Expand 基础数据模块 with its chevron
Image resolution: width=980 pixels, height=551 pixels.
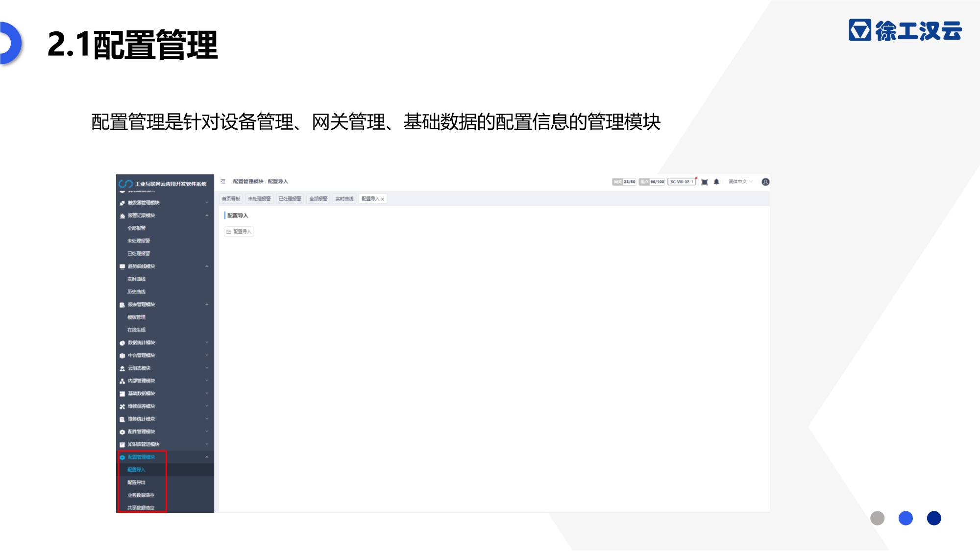[207, 394]
